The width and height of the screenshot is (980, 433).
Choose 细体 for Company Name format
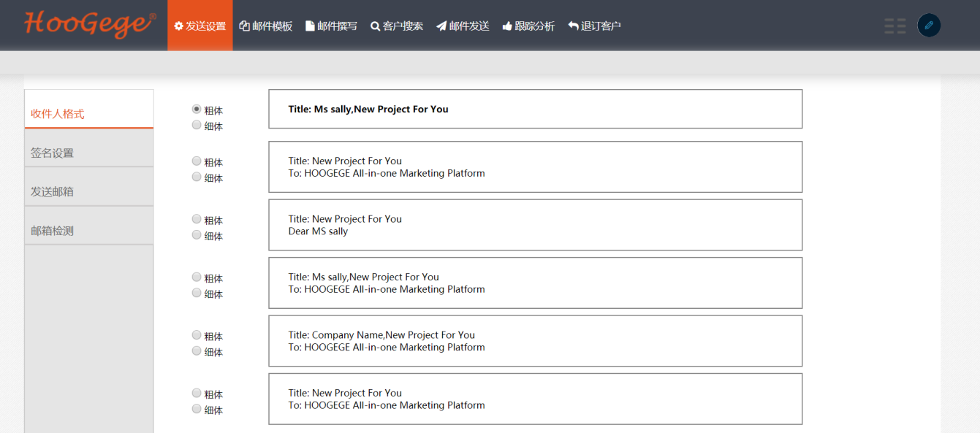(x=197, y=350)
